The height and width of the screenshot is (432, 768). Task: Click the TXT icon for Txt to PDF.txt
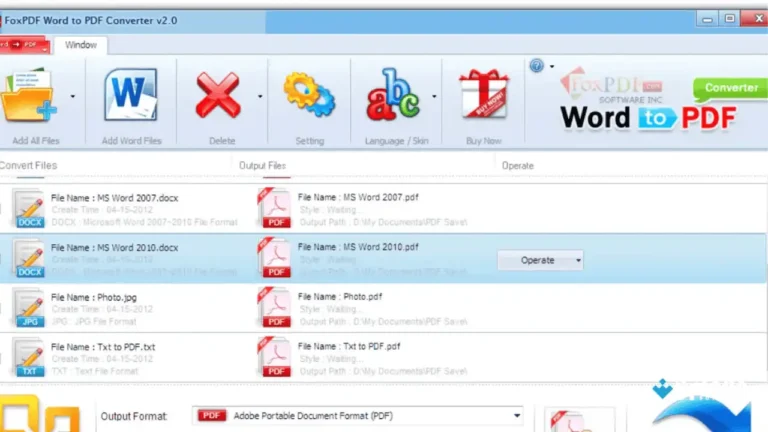click(28, 358)
